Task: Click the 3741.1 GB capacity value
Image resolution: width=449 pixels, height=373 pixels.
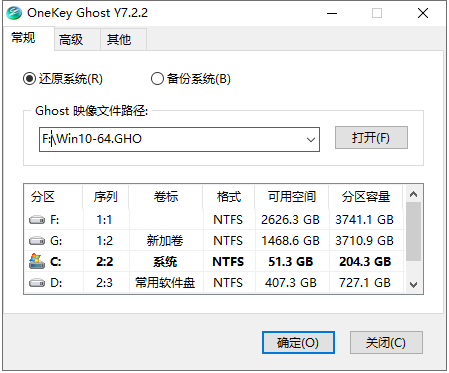Action: [x=365, y=220]
